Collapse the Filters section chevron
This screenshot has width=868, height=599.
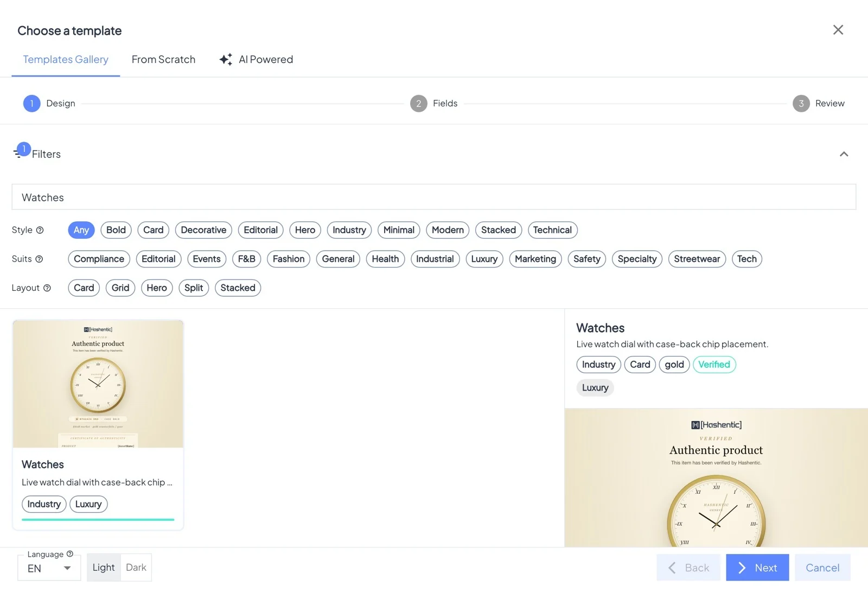coord(844,154)
